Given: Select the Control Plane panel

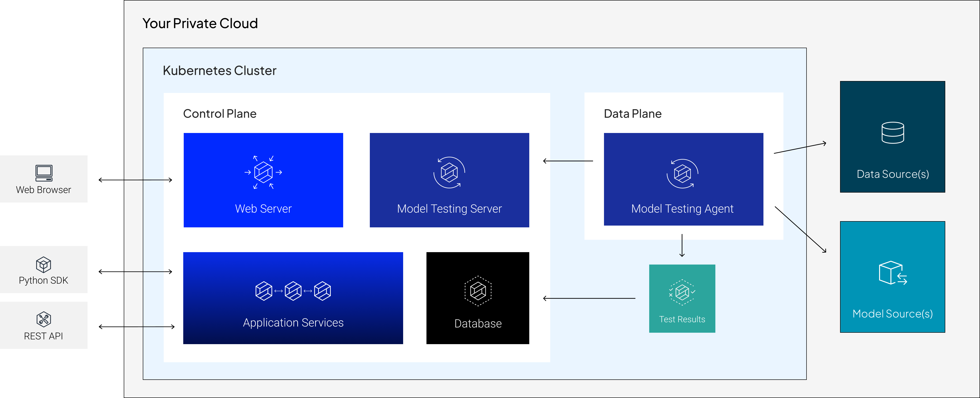Looking at the screenshot, I should coord(220,113).
